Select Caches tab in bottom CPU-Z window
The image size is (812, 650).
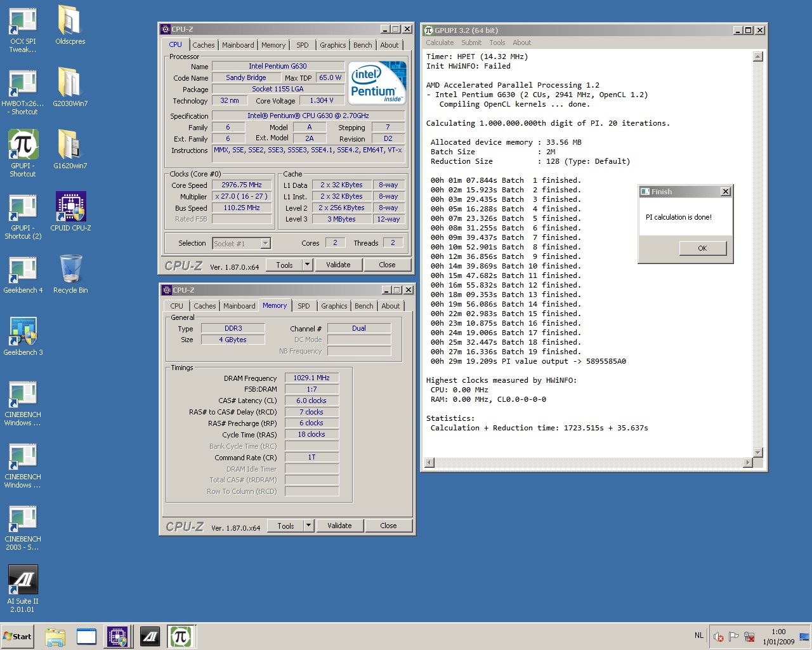pyautogui.click(x=205, y=306)
